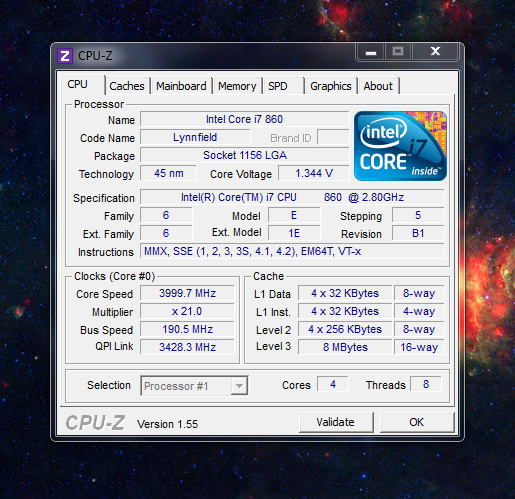Screen dimensions: 515x499
Task: Click the Family value 6
Action: click(x=166, y=215)
